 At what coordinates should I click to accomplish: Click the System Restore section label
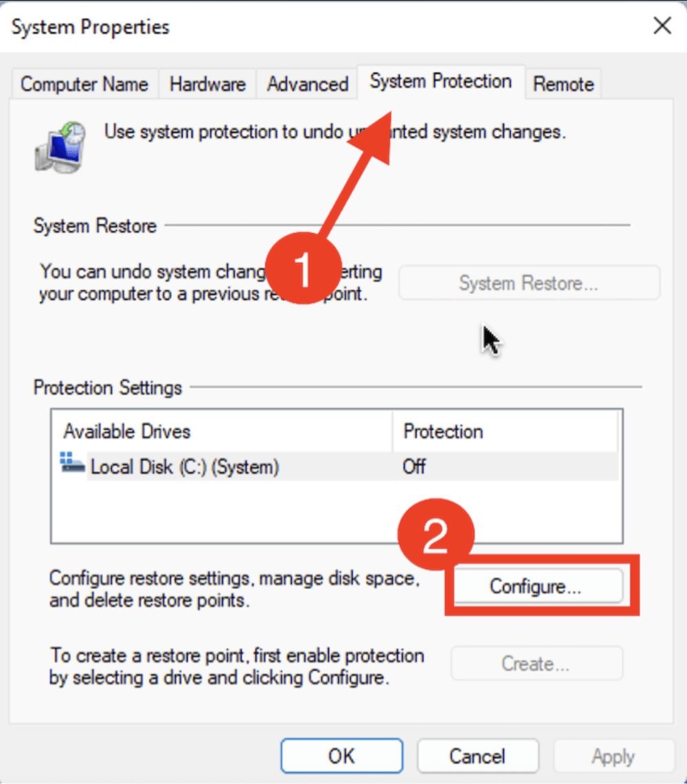pos(94,225)
